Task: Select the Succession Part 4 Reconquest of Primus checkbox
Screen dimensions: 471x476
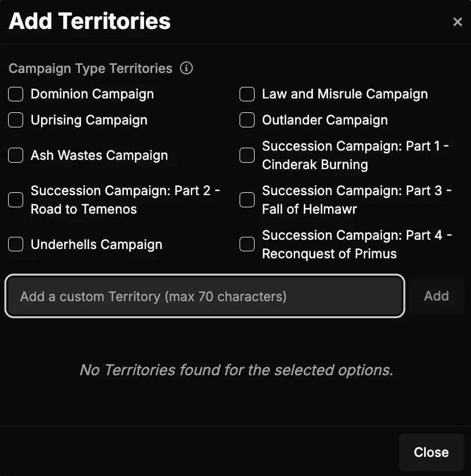Action: point(247,244)
